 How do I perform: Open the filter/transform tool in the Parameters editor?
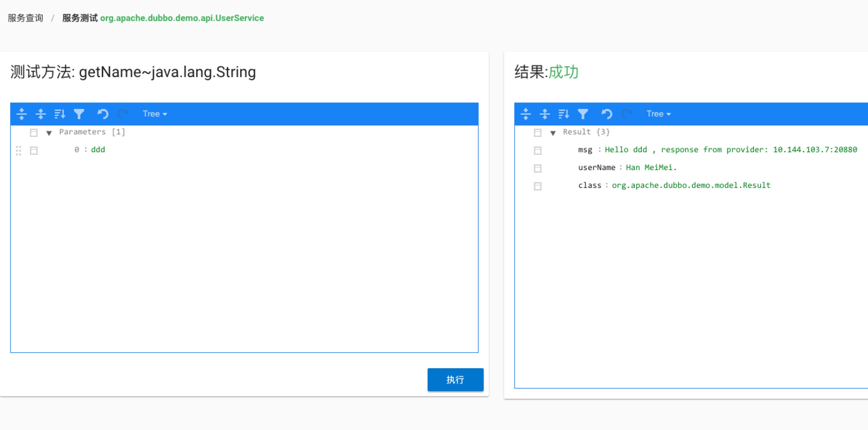click(x=79, y=114)
